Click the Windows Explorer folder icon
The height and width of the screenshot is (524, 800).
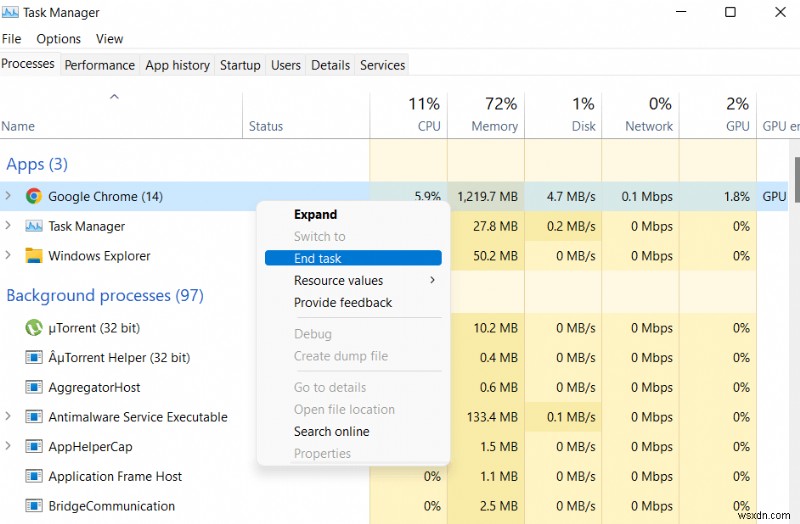(x=34, y=256)
